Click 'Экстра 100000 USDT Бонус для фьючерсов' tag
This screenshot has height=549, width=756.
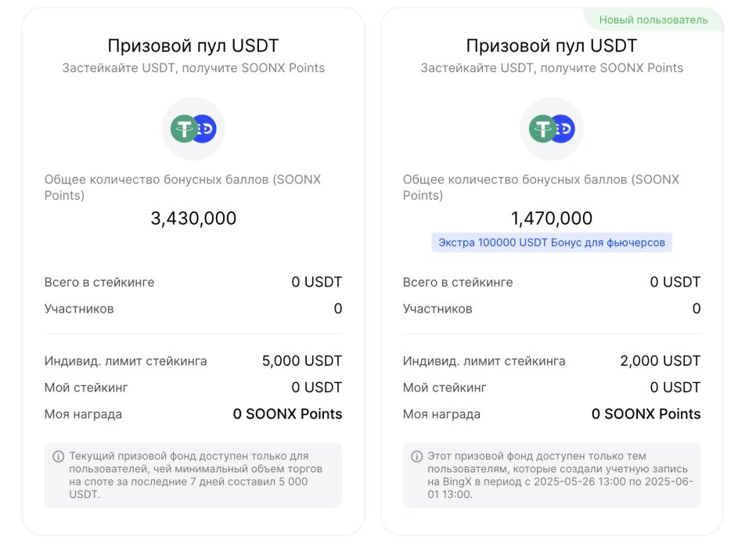pos(552,242)
